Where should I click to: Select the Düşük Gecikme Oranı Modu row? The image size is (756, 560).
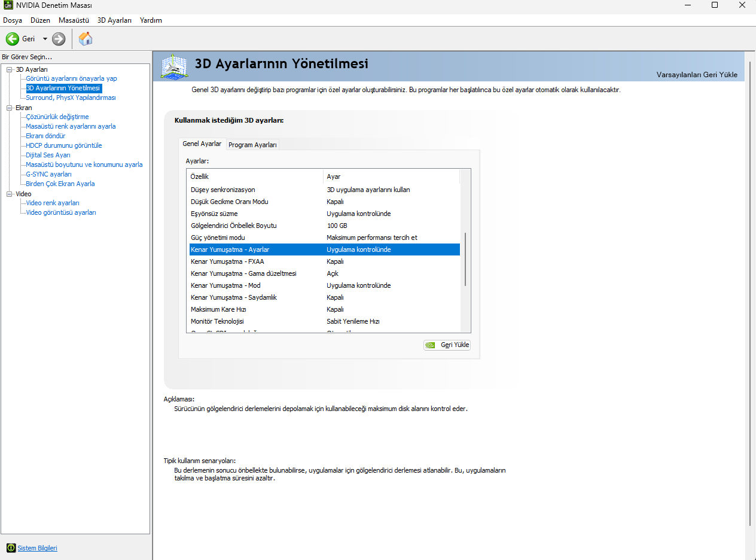(x=324, y=202)
